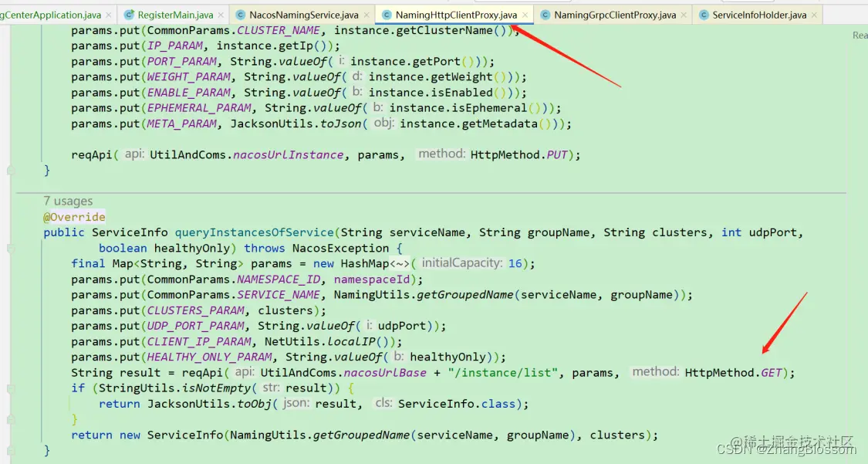Click the HEALTHY_ONLY_PARAM constant

click(209, 357)
